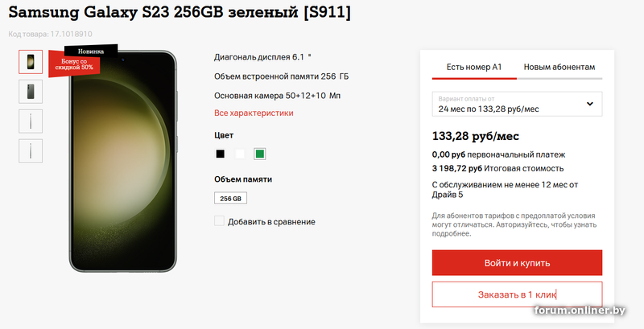Choose the black color swatch
This screenshot has height=329, width=644.
tap(220, 154)
